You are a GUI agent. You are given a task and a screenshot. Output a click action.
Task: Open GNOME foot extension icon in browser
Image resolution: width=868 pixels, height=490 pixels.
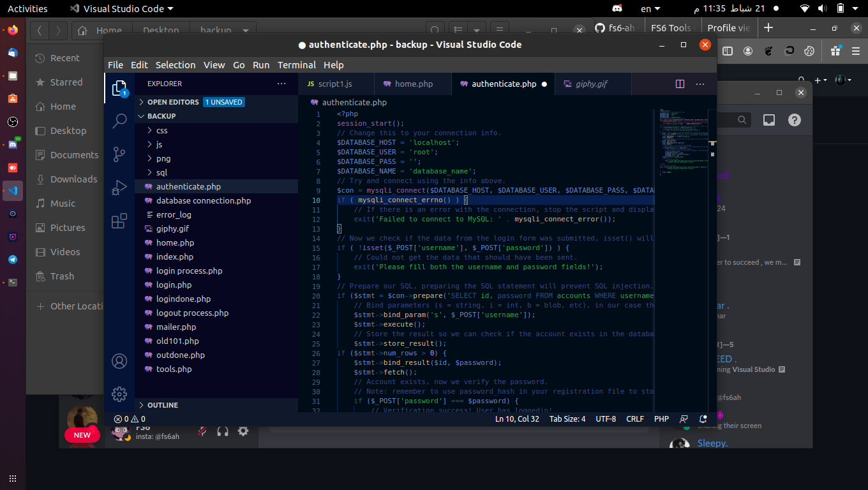[x=769, y=51]
